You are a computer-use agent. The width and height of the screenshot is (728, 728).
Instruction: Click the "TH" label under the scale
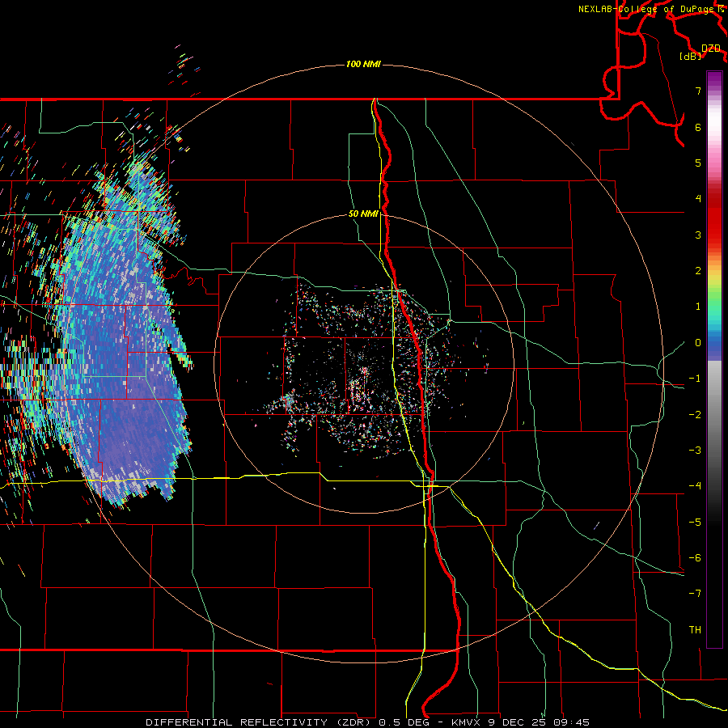pos(695,630)
